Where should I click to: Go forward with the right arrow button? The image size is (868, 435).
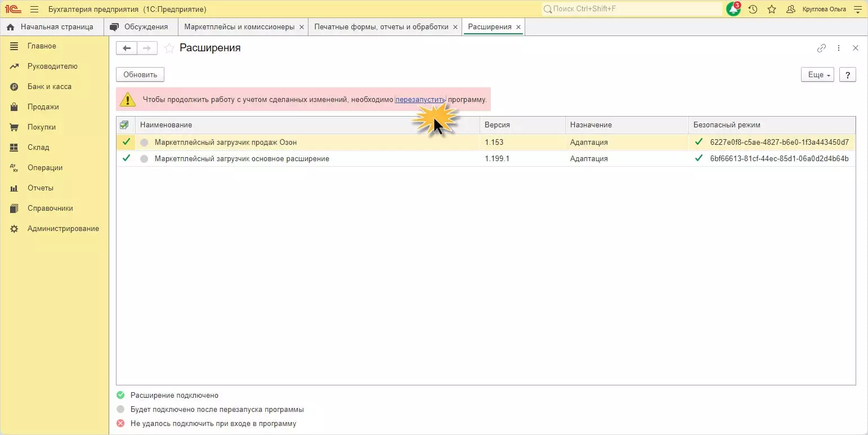[x=147, y=48]
